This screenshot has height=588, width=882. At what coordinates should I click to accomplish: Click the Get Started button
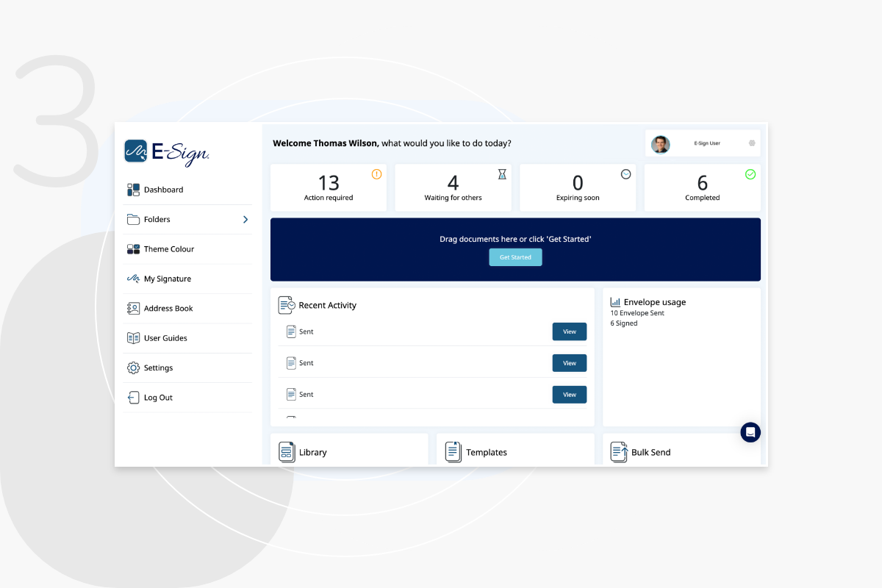515,257
